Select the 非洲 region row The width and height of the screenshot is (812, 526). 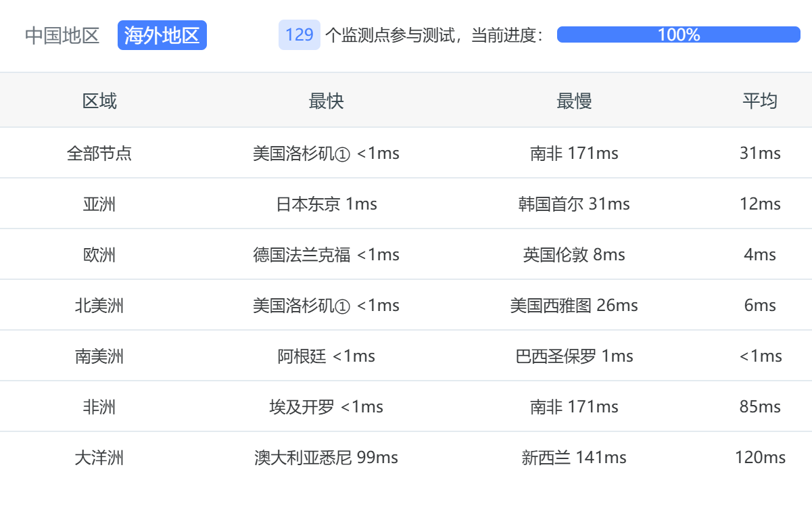pos(99,407)
